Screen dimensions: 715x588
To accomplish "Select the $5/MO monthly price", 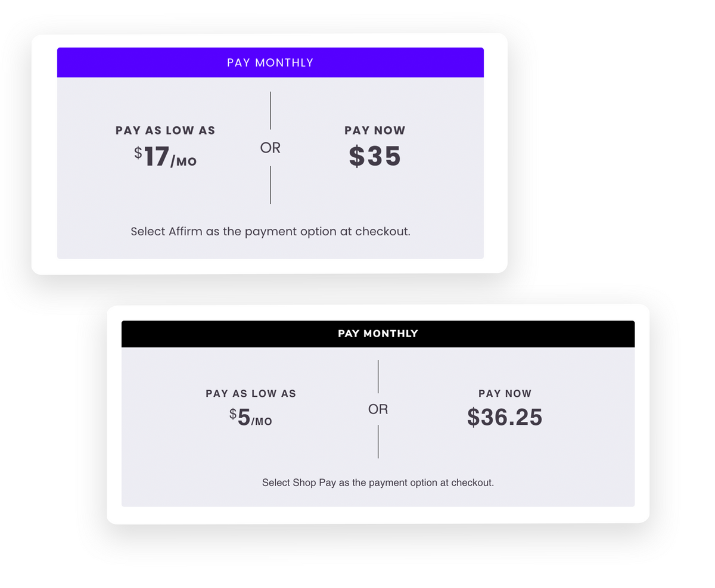I will tap(251, 418).
